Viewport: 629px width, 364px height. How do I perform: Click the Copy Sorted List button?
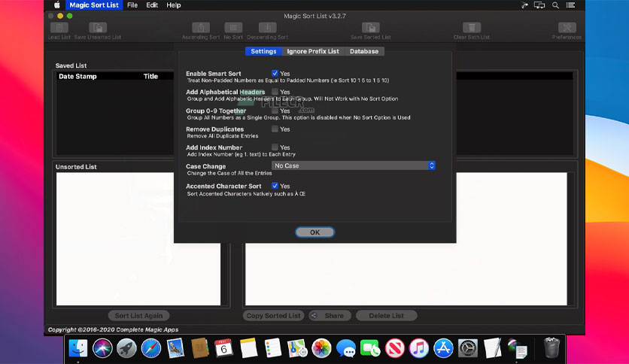(x=273, y=316)
